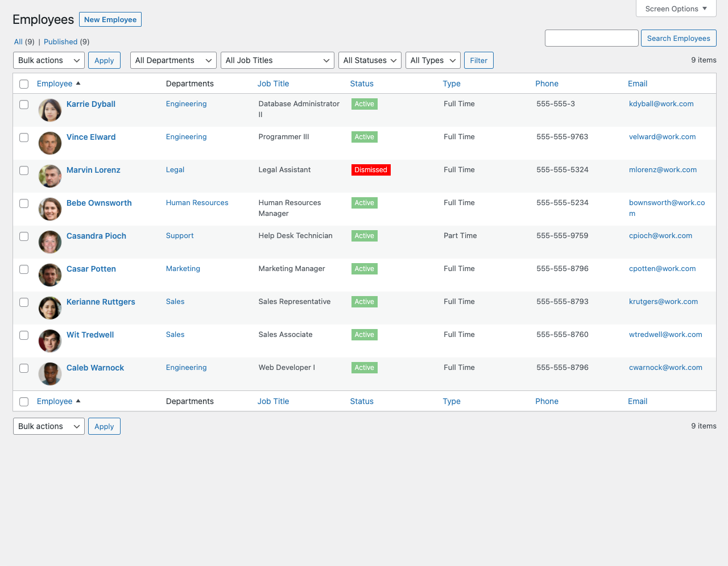Click the sort arrow beside Employee header
This screenshot has height=566, width=728.
(x=78, y=84)
